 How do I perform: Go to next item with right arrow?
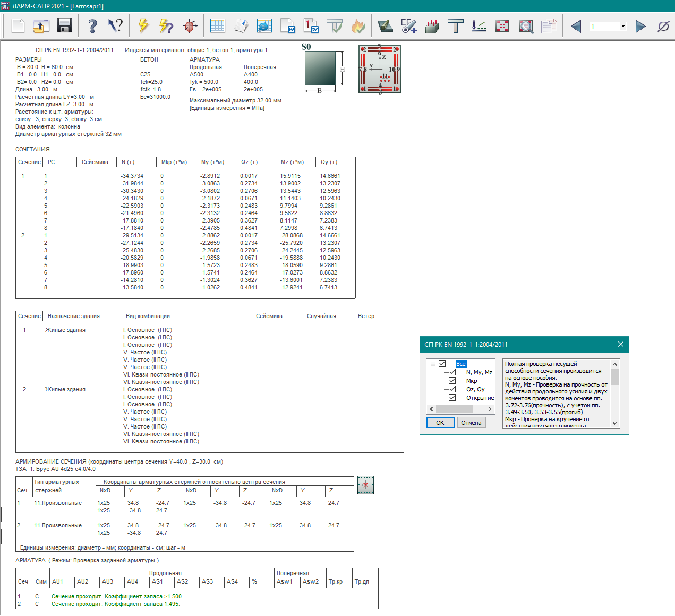pos(640,26)
